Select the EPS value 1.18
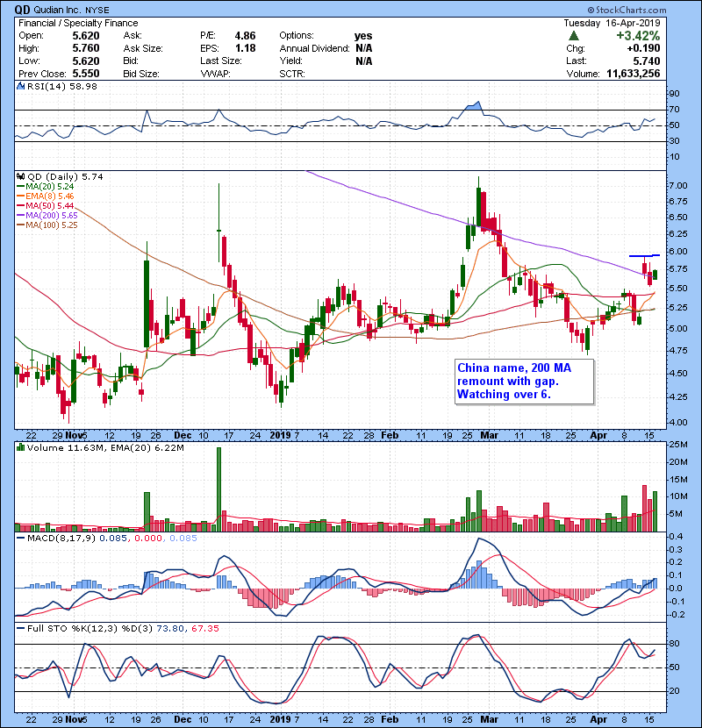Image resolution: width=702 pixels, height=728 pixels. click(x=245, y=48)
